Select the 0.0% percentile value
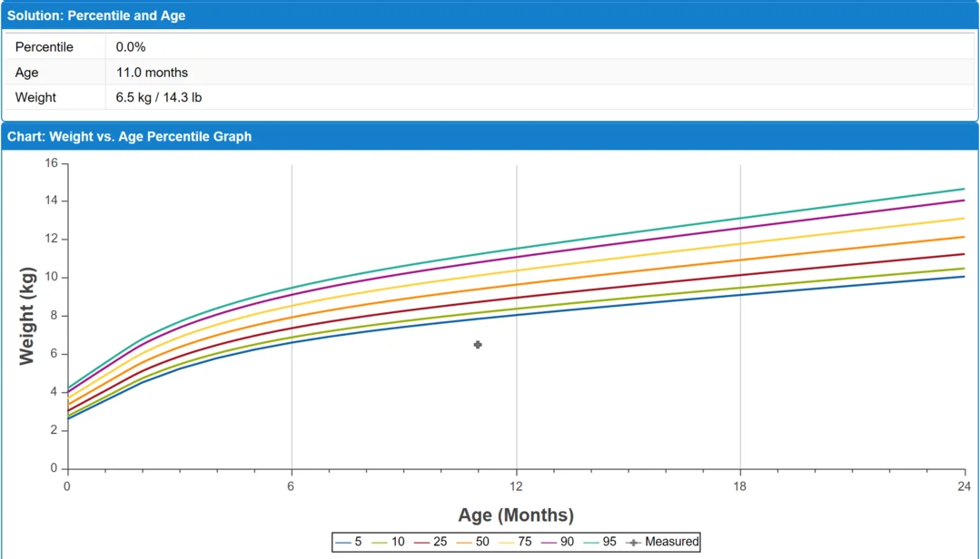The width and height of the screenshot is (980, 559). (x=131, y=47)
